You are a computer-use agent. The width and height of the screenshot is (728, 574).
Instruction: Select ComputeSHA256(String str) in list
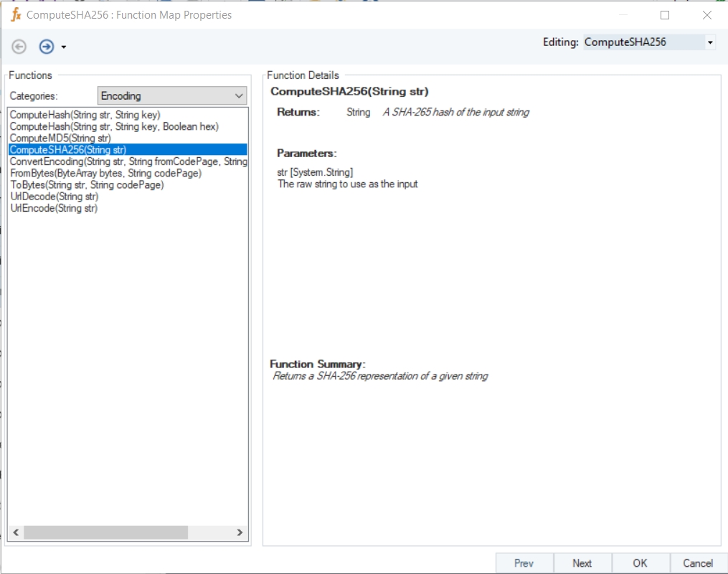coord(128,149)
